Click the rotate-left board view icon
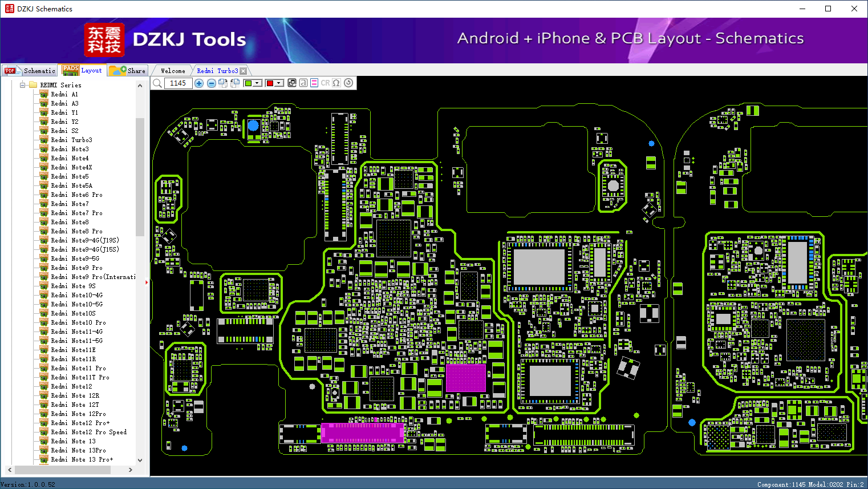Screen dimensions: 868x489 point(234,83)
